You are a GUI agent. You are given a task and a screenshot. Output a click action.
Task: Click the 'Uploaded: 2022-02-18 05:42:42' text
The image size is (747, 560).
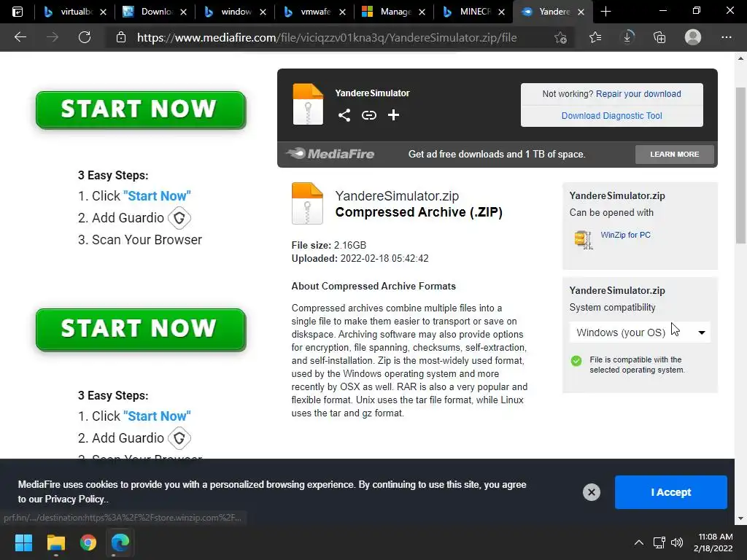click(360, 259)
